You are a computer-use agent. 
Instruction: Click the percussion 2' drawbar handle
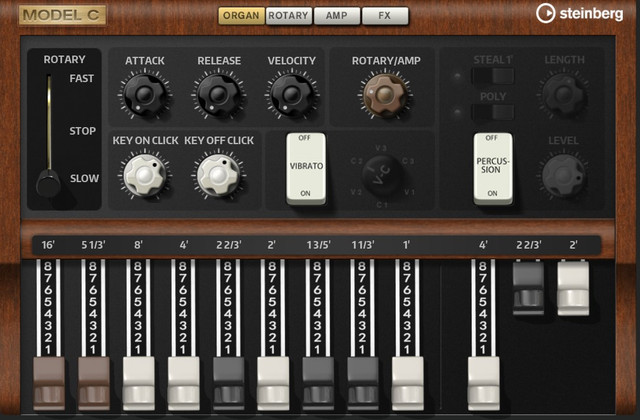tap(573, 288)
